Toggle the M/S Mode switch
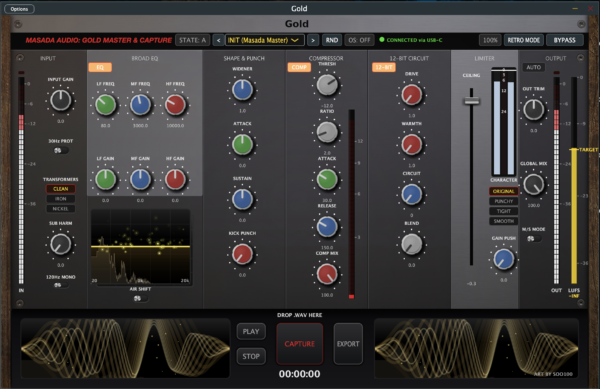The height and width of the screenshot is (389, 600). (533, 239)
